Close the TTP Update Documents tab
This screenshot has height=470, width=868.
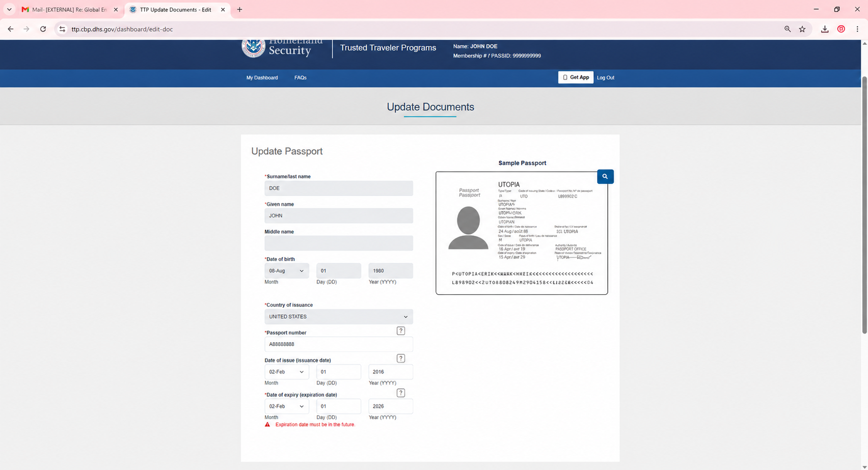click(x=223, y=10)
